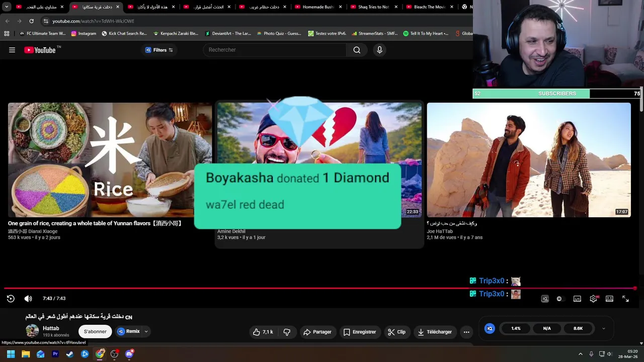Viewport: 644px width, 362px height.
Task: Like the video with thumbs up
Action: pos(263,332)
